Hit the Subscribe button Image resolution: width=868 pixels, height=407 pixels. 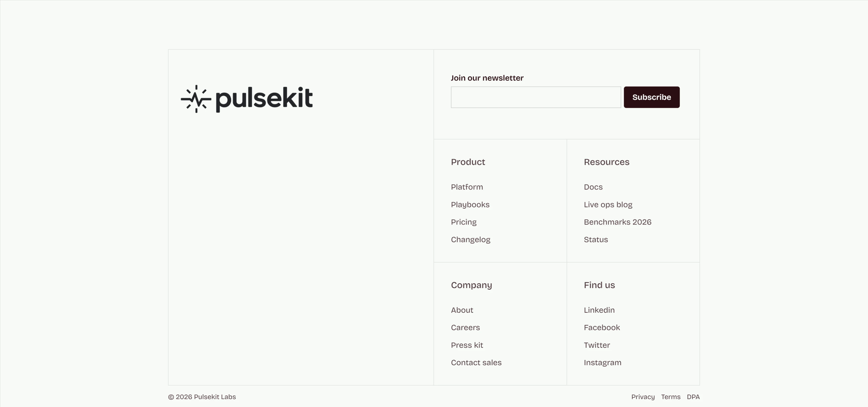651,97
